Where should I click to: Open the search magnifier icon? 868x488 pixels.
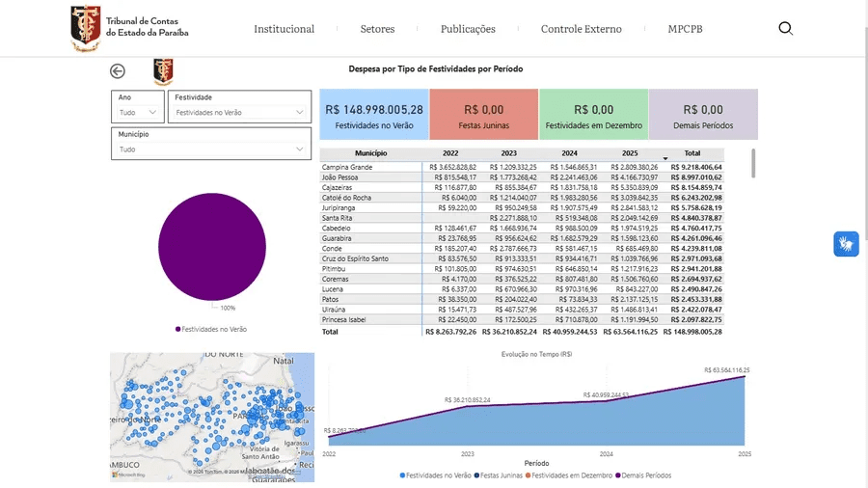785,29
